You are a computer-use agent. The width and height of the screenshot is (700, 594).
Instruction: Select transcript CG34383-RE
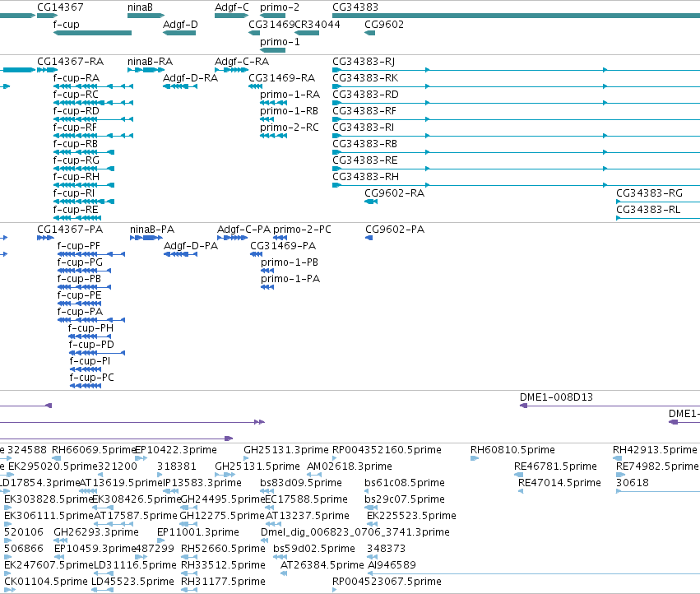pos(364,160)
